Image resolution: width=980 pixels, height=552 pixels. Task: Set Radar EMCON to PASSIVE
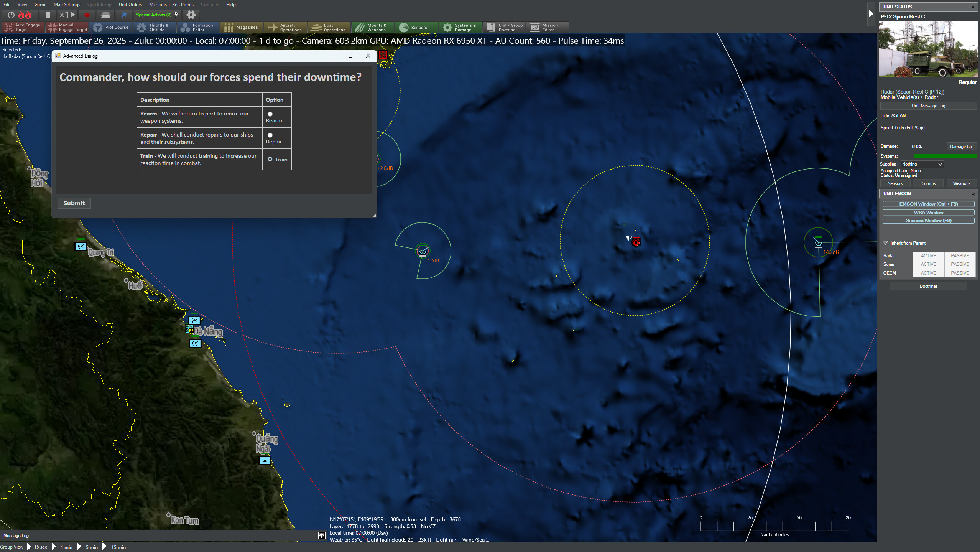click(959, 255)
